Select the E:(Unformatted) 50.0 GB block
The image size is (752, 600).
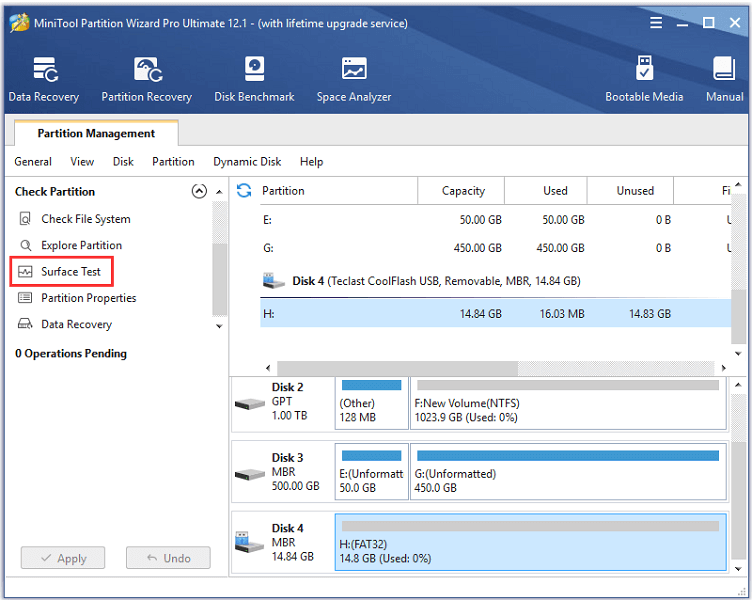pyautogui.click(x=372, y=471)
